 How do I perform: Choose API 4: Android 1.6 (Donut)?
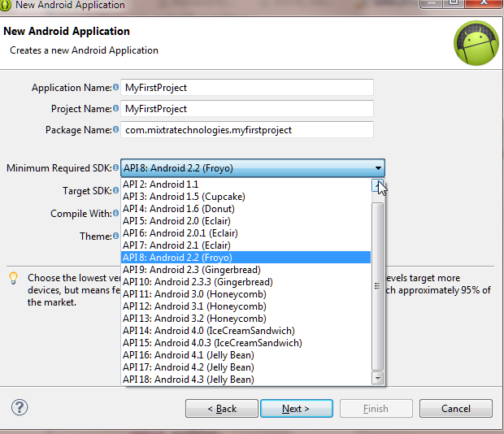click(245, 209)
